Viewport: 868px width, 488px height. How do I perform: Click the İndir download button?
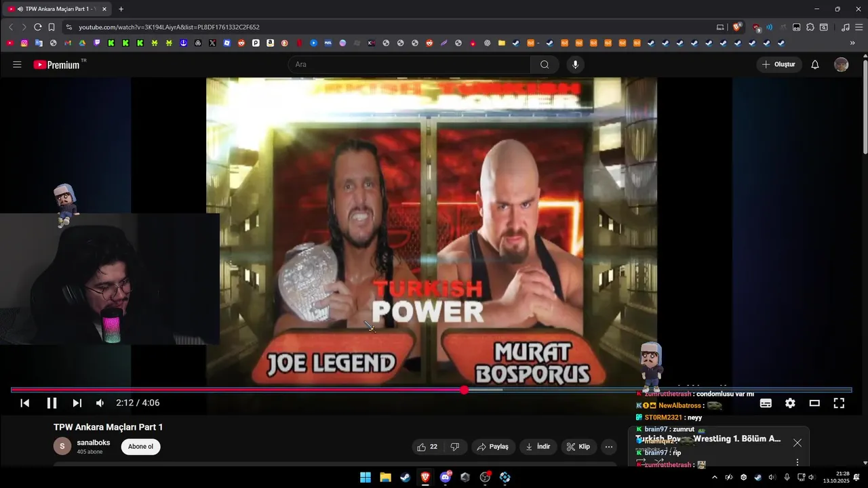(x=538, y=447)
